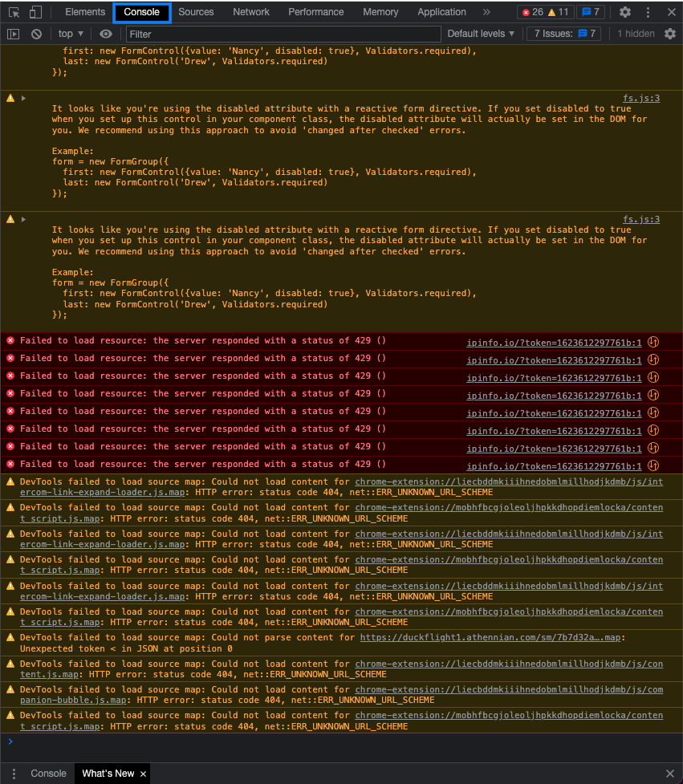Open the top JavaScript context dropdown

71,34
